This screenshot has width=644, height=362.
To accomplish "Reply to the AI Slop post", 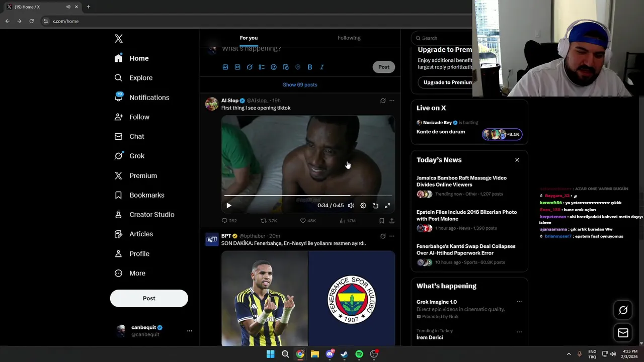I will tap(229, 221).
